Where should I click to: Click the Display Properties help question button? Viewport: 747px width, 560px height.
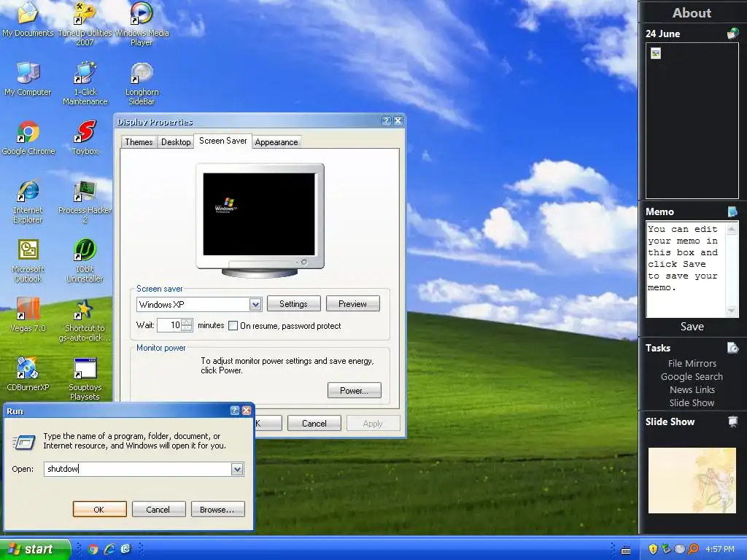[387, 121]
